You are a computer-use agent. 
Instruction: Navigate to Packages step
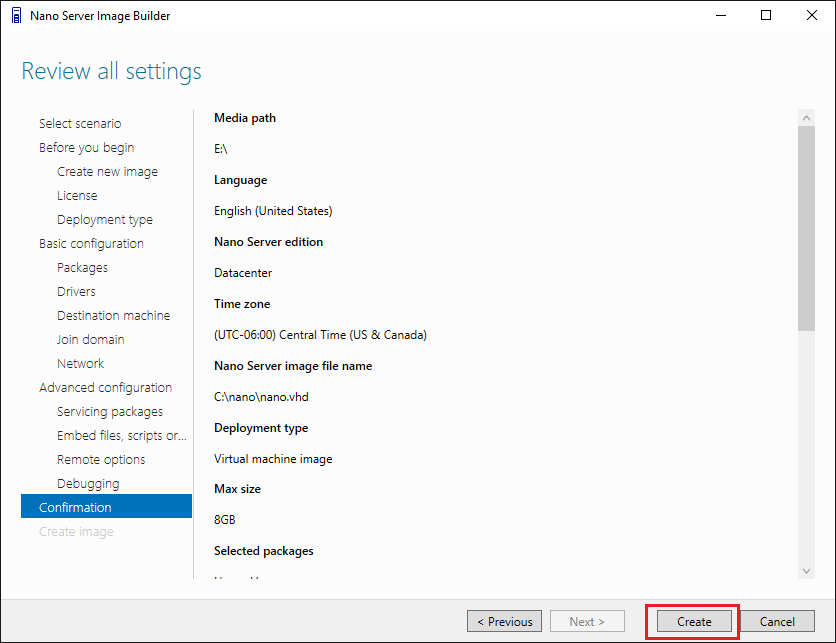pos(82,268)
